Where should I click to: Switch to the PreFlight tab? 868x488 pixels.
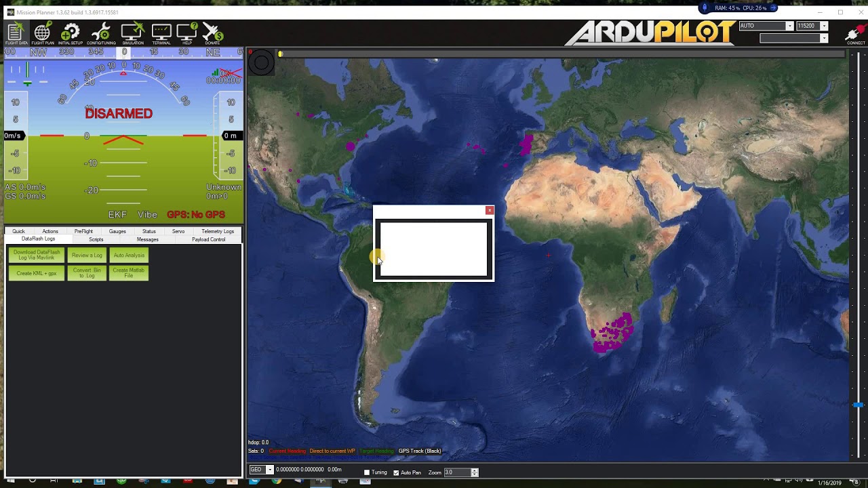[83, 231]
